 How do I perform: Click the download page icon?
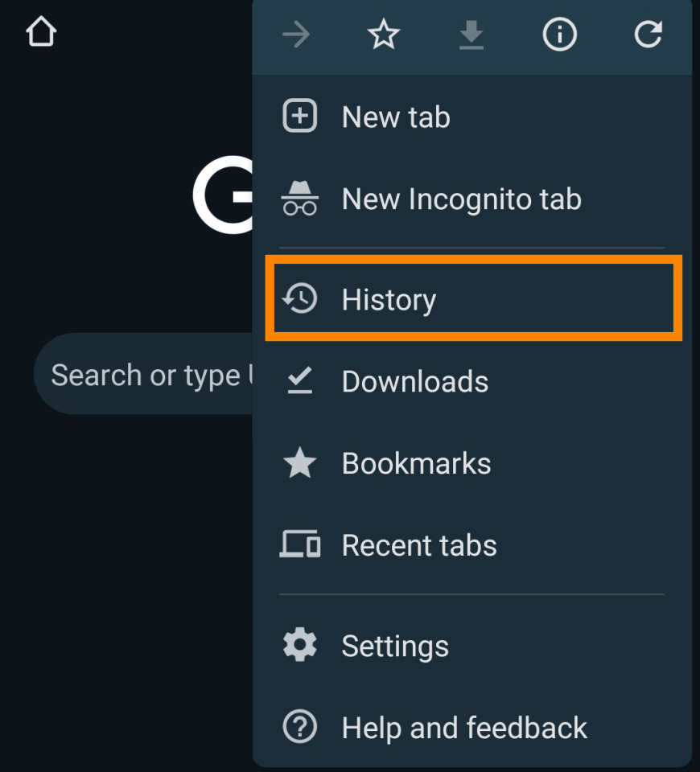coord(471,35)
